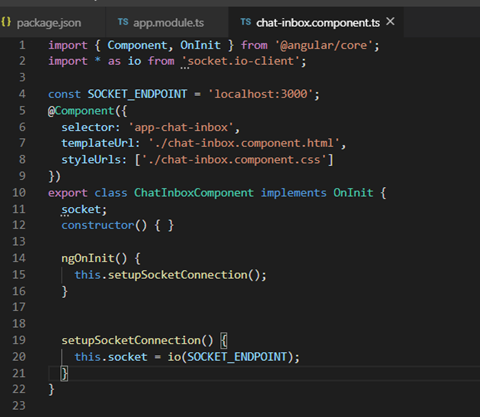Click the @Component decorator text

coord(81,111)
